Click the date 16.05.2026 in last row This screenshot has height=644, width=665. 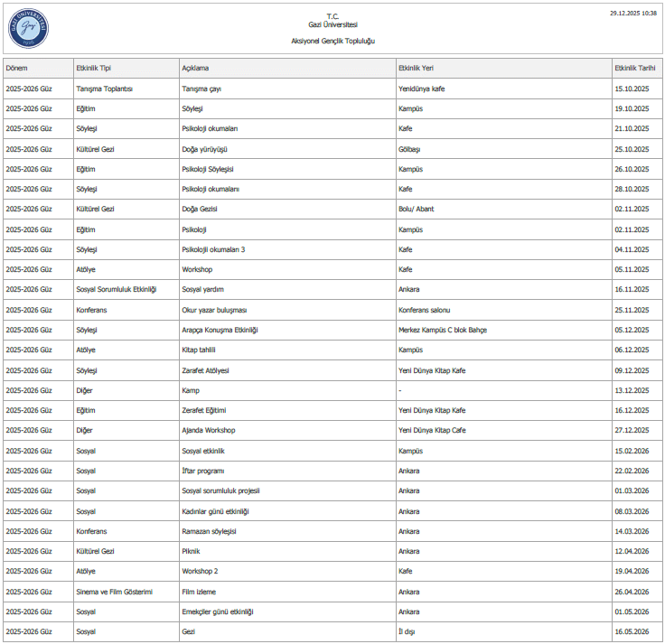[632, 631]
